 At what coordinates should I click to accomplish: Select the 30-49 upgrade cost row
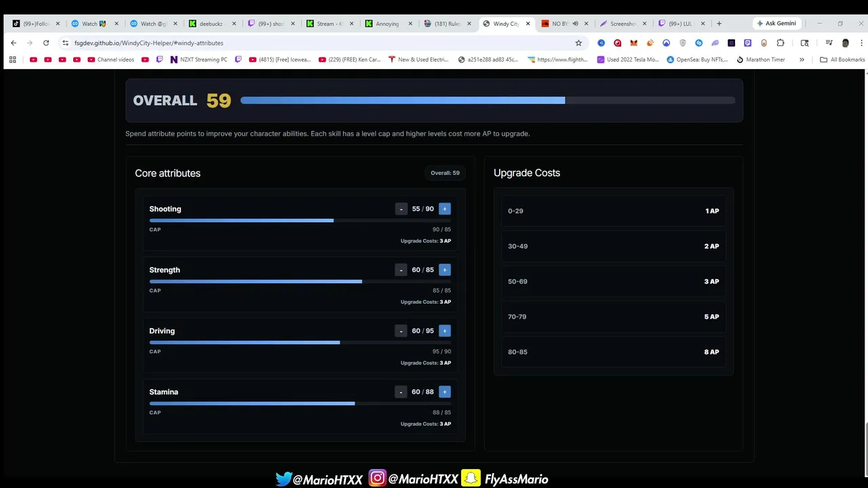[613, 246]
